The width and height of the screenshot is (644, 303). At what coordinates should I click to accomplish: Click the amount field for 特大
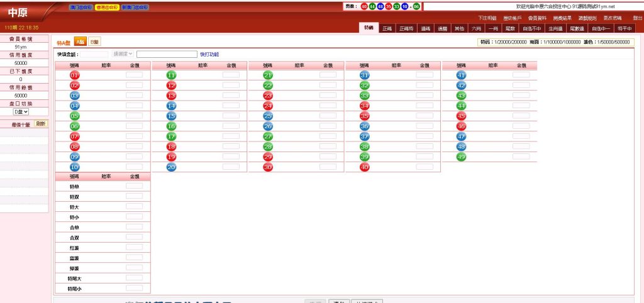[134, 206]
